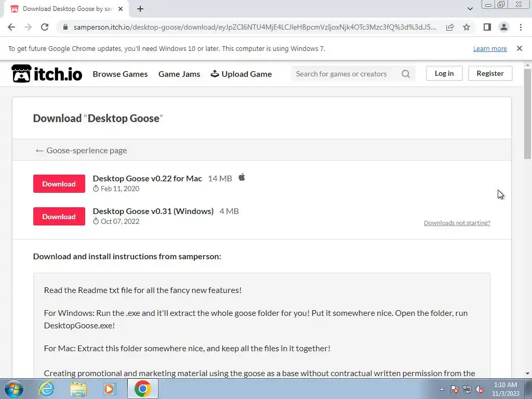Open Windows Explorer folder in taskbar
Image resolution: width=532 pixels, height=399 pixels.
78,389
